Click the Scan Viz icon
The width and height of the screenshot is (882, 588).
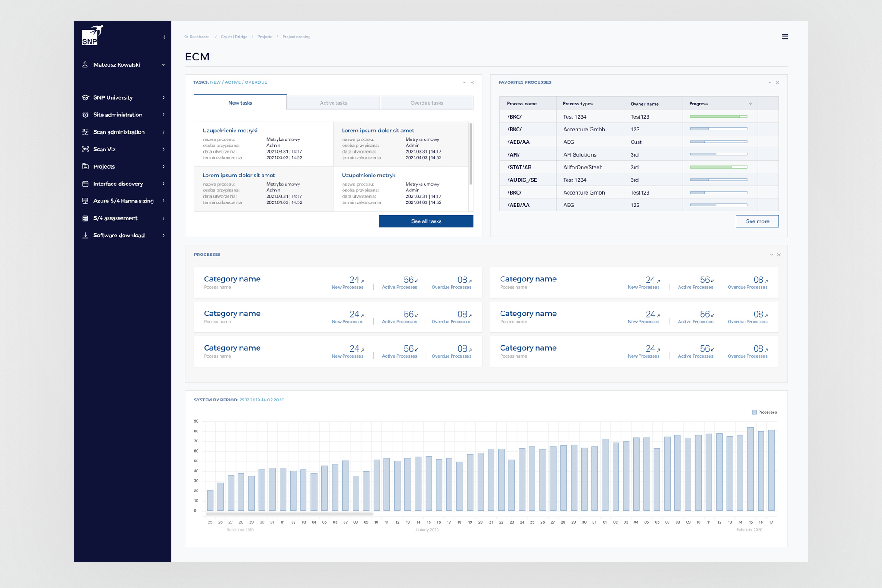86,149
